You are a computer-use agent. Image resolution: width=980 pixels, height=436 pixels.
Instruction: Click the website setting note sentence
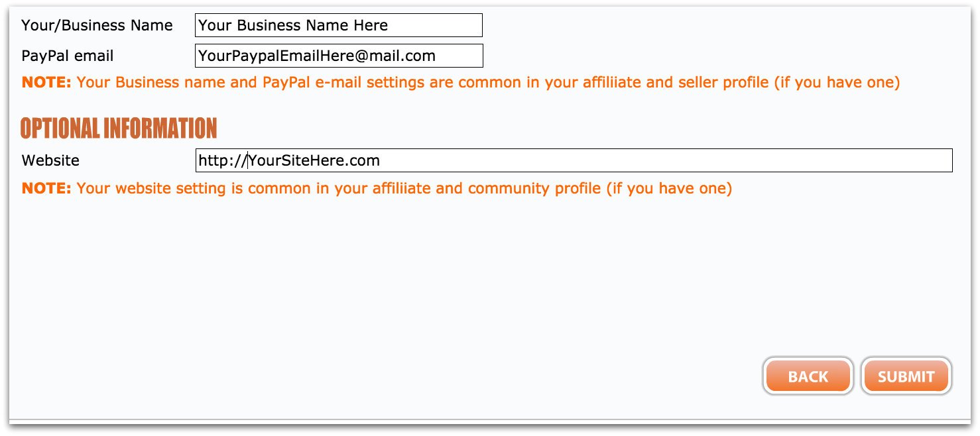(404, 188)
